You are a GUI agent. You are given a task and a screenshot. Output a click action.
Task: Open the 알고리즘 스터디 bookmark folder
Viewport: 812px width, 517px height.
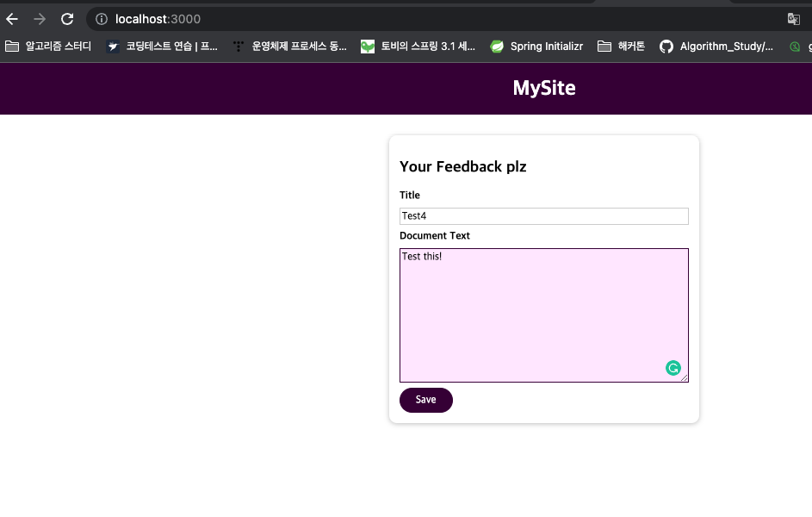click(48, 47)
